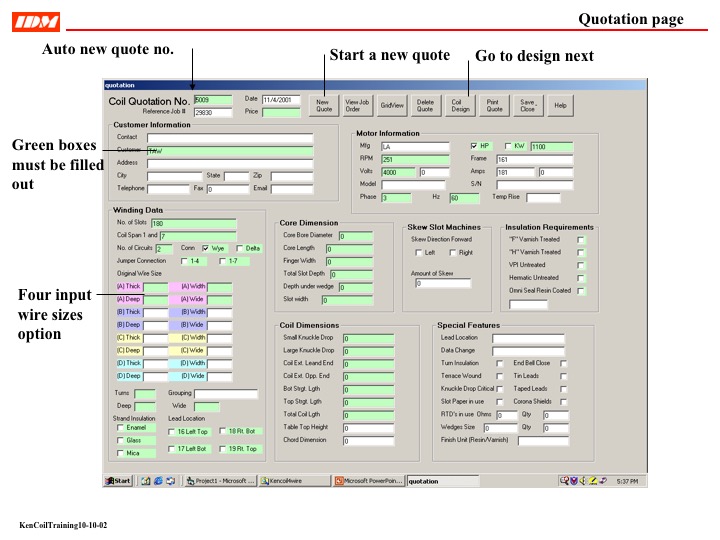Open the KencoI4wire taskbar window
Image resolution: width=720 pixels, height=540 pixels.
coord(294,481)
